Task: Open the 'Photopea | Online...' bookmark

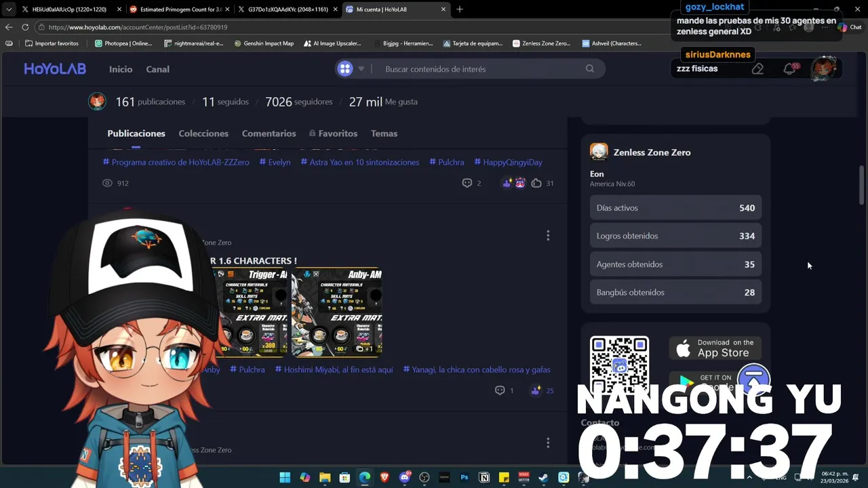Action: point(123,43)
